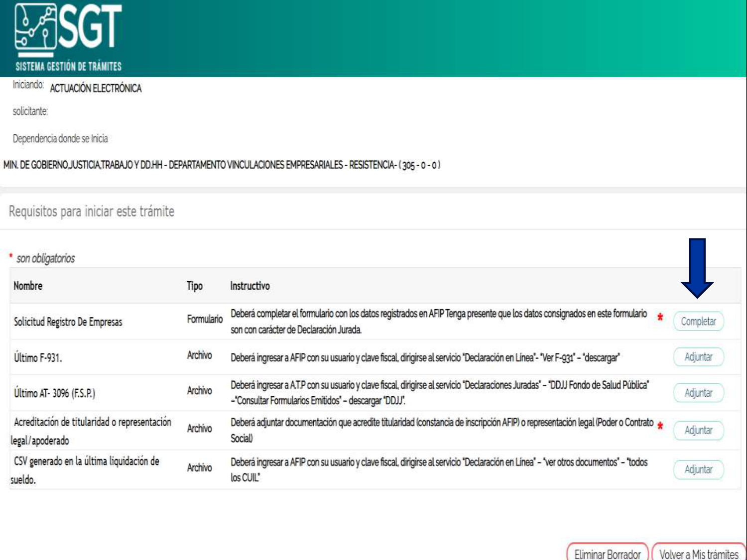Click the red asterisk beside the Completar button
Screen dimensions: 747x560
tap(660, 318)
